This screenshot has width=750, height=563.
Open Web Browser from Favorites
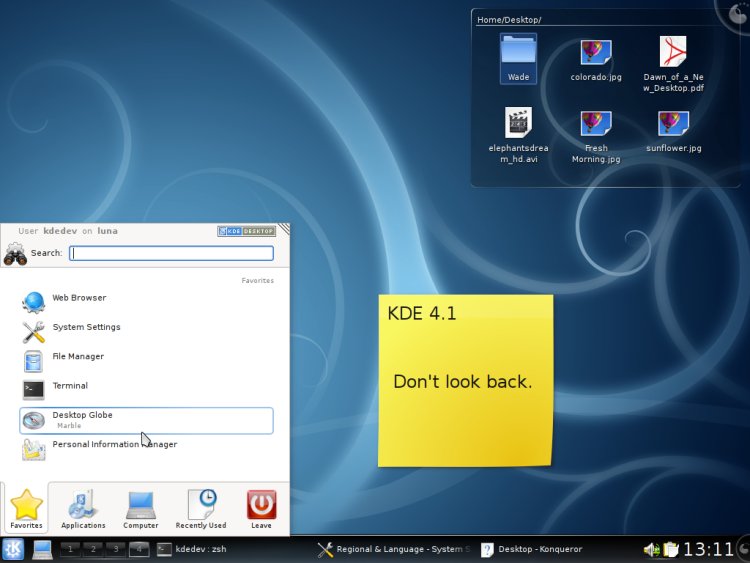click(x=78, y=299)
